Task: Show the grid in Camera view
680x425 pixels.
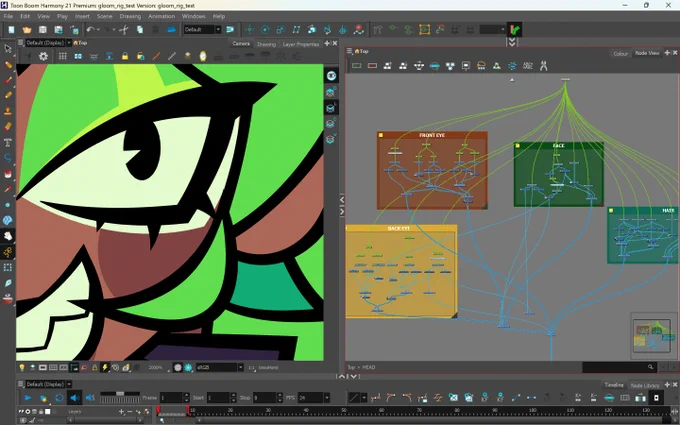Action: 62,56
